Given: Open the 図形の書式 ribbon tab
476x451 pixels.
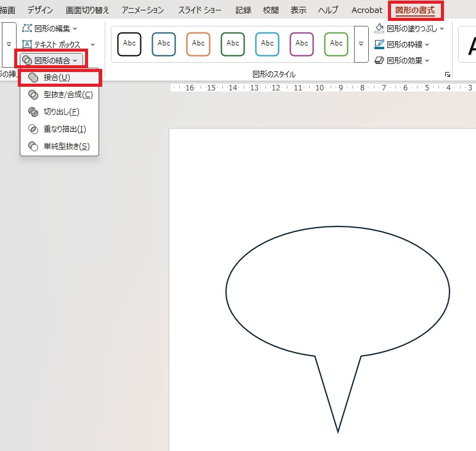Looking at the screenshot, I should [x=414, y=10].
